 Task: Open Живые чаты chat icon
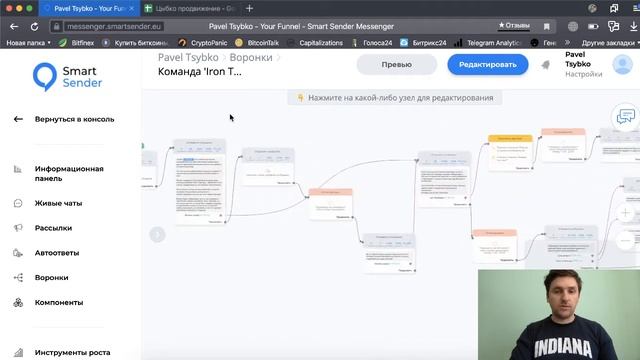pos(18,203)
